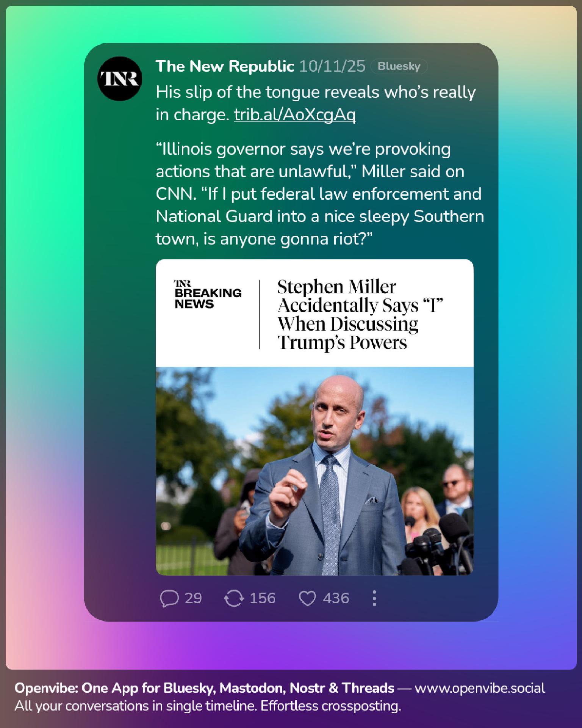582x728 pixels.
Task: Like the post with heart icon
Action: (307, 599)
